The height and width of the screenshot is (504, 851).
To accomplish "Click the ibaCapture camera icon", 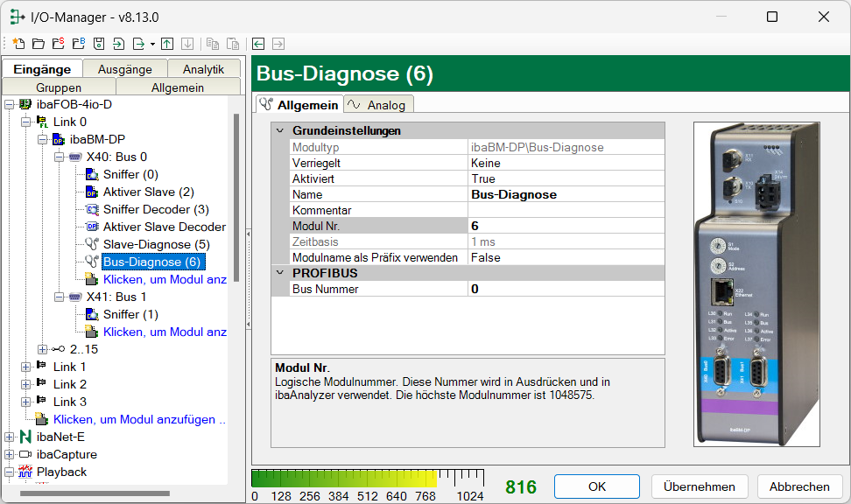I will (25, 454).
